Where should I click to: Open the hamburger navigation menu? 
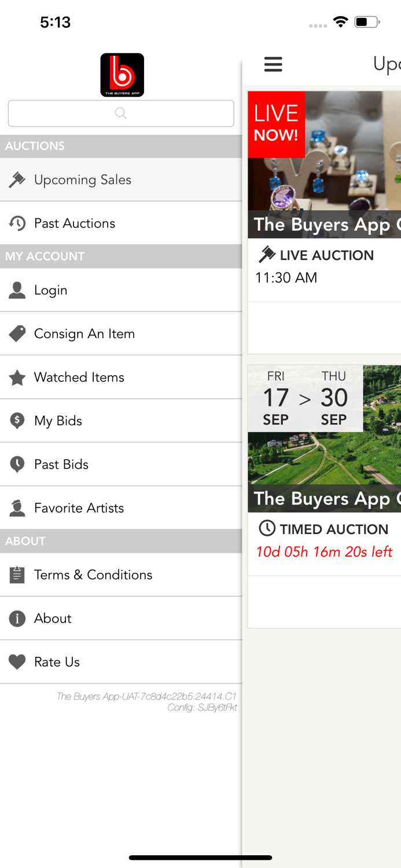[x=273, y=65]
